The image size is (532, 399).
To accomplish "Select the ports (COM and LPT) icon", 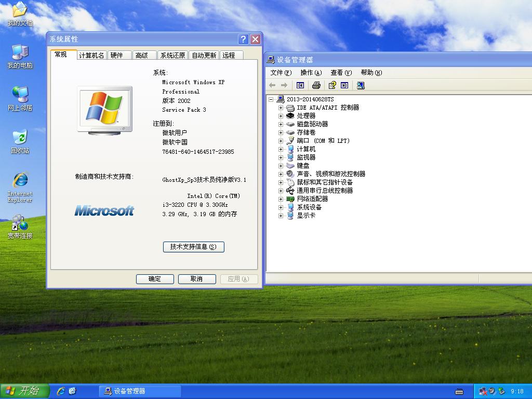I will tap(290, 141).
